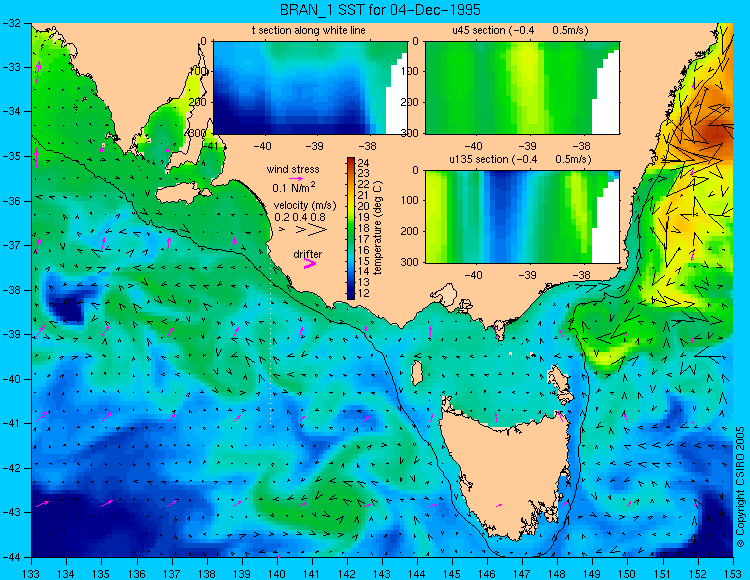
Task: Select the title 'BRAN_1 SST for 04-Dec-1995'
Action: [x=380, y=10]
